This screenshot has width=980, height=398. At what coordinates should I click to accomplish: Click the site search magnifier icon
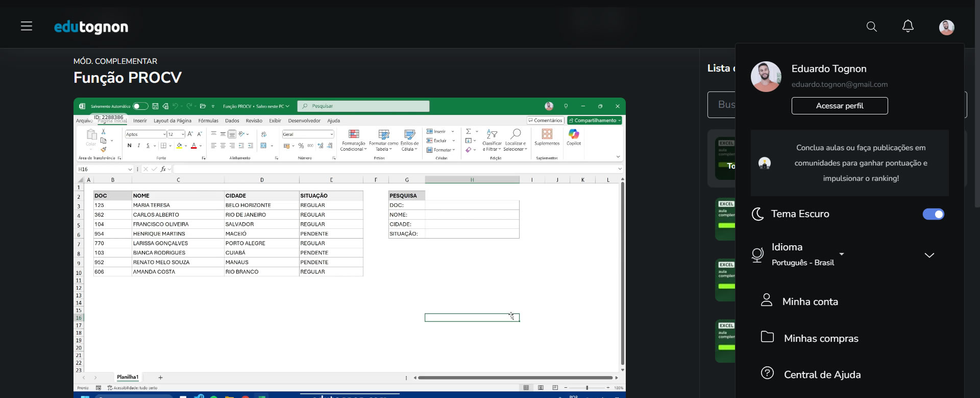[x=872, y=27]
